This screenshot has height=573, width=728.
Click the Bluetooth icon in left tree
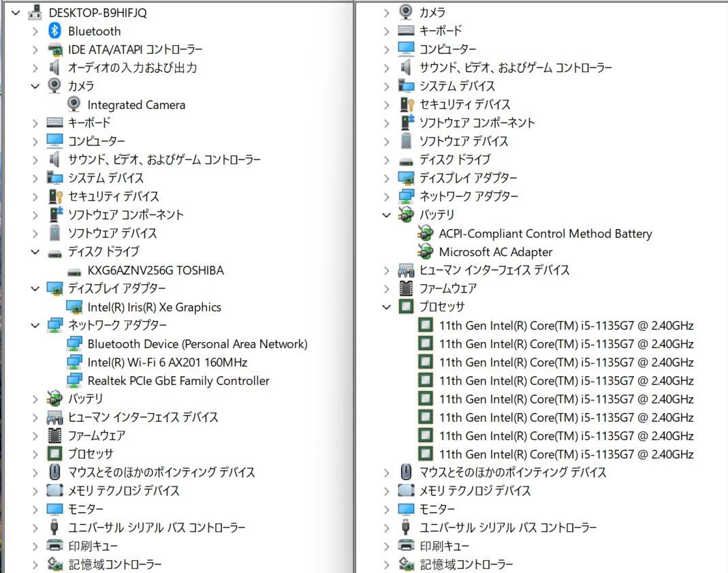[54, 31]
